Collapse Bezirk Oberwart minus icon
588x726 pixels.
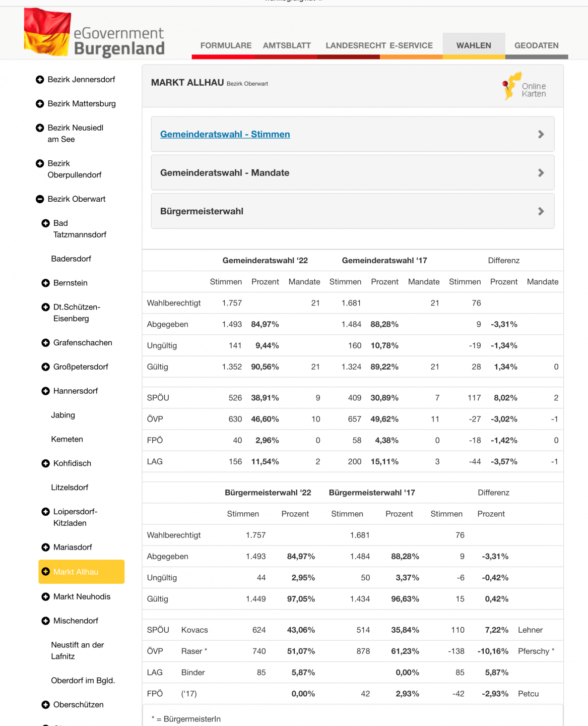point(40,199)
